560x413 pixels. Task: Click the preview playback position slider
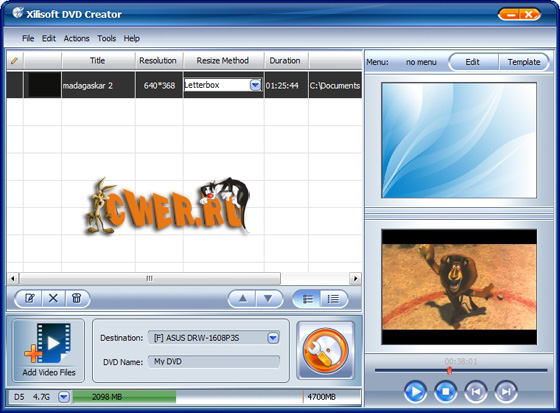pyautogui.click(x=461, y=370)
